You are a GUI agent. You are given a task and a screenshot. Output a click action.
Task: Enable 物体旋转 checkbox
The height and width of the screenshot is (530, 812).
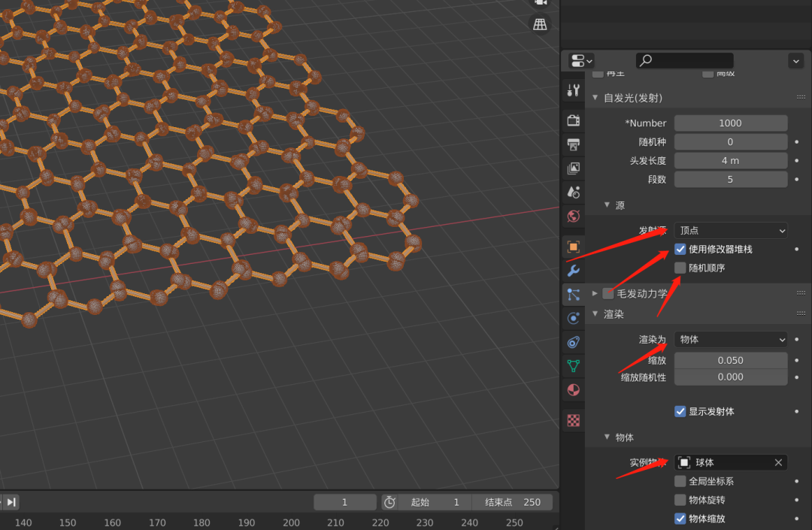[680, 500]
